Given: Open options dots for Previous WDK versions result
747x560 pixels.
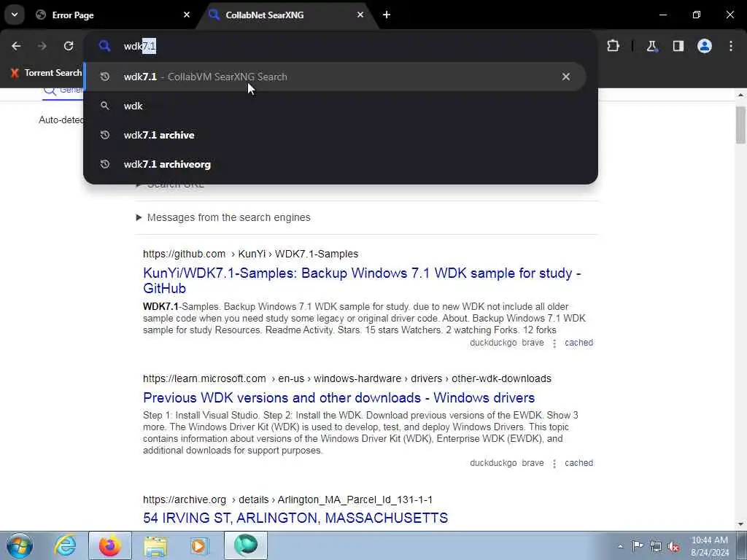Looking at the screenshot, I should coord(554,464).
